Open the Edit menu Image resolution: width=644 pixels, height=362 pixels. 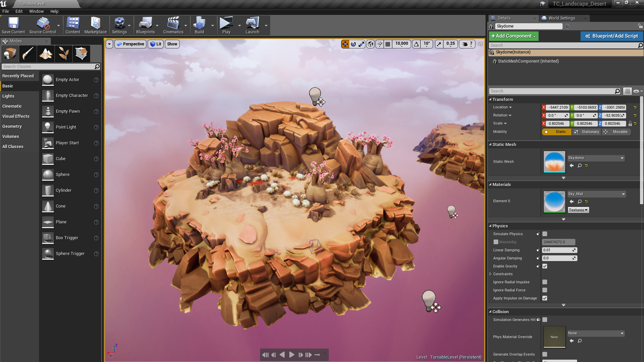click(19, 11)
